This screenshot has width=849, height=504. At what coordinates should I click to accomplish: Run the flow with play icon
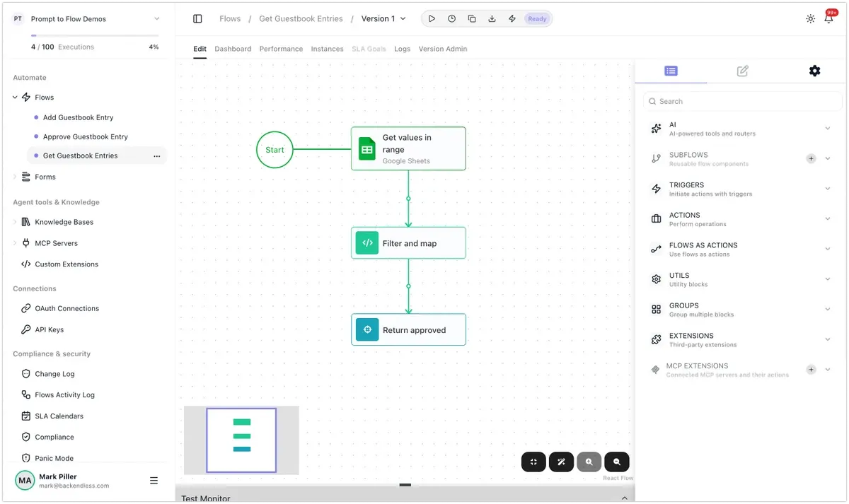432,19
